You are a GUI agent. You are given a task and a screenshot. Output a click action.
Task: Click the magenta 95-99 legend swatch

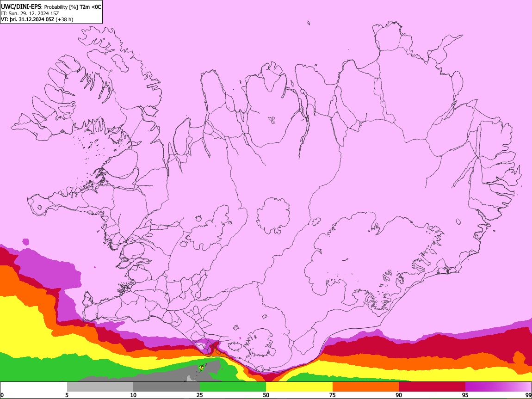pos(498,387)
